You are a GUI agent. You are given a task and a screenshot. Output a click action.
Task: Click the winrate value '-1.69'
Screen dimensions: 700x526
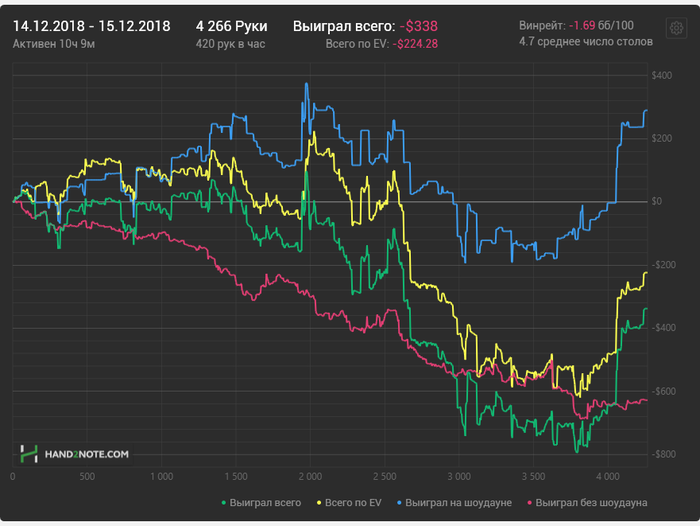582,25
